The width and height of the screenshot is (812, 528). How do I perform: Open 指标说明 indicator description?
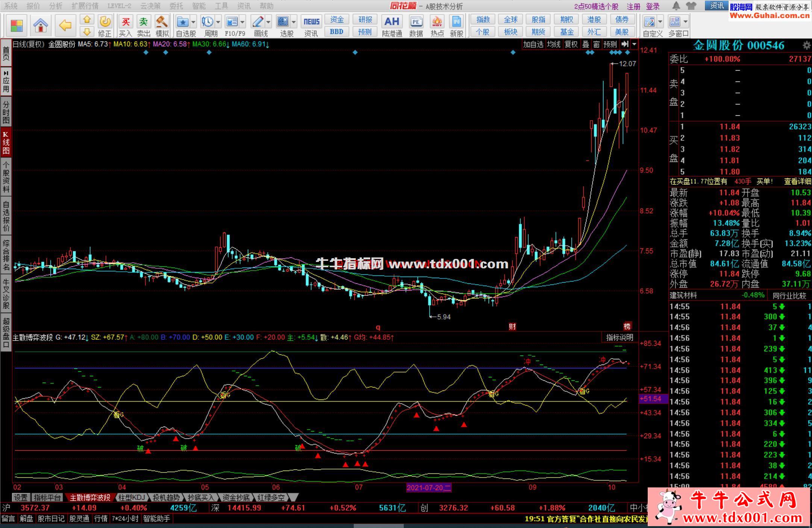[620, 337]
